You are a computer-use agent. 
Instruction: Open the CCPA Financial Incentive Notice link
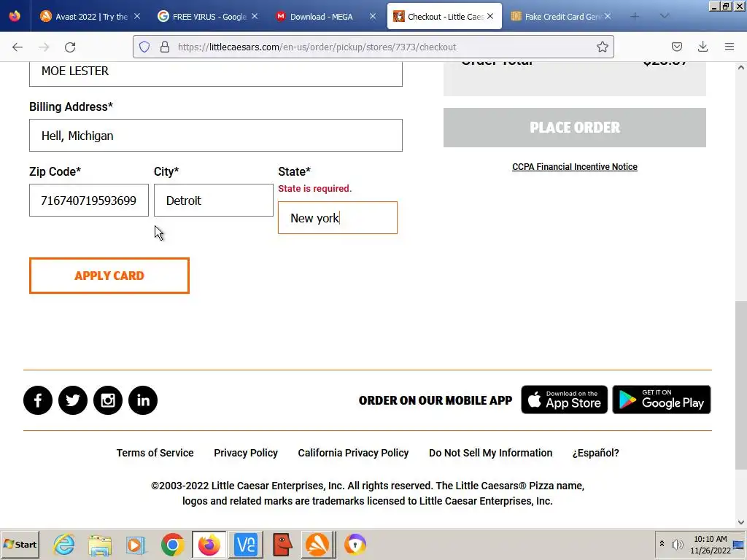click(x=575, y=167)
